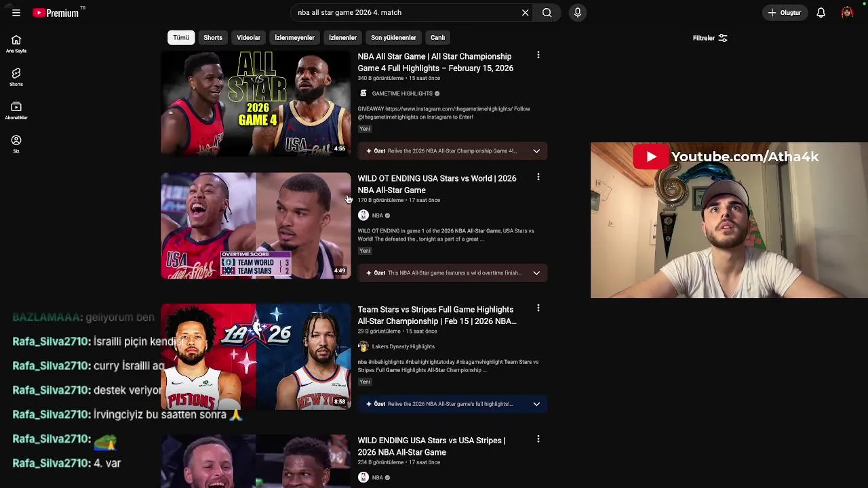This screenshot has width=868, height=488.
Task: Open WILD ENDING USA Stars vs USA Stripes title
Action: (x=431, y=446)
